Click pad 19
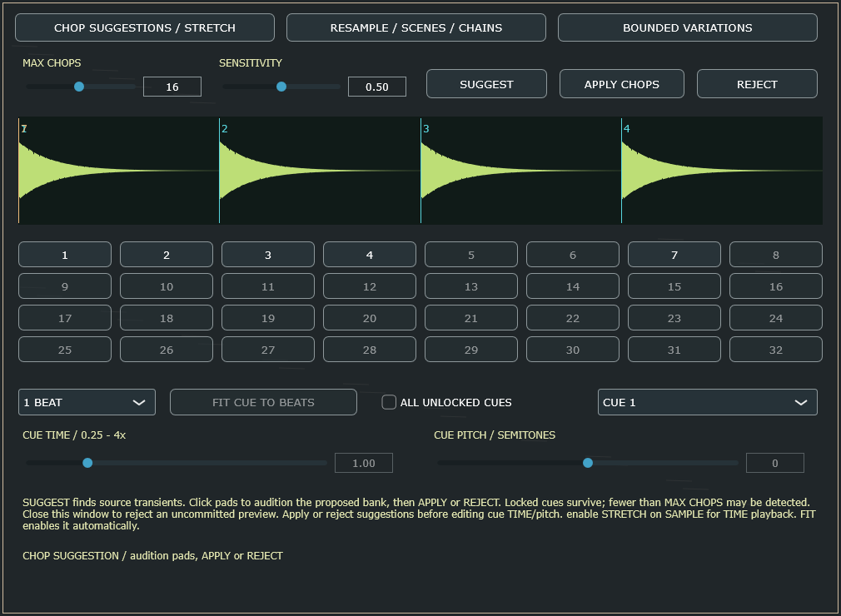The image size is (841, 616). click(267, 318)
